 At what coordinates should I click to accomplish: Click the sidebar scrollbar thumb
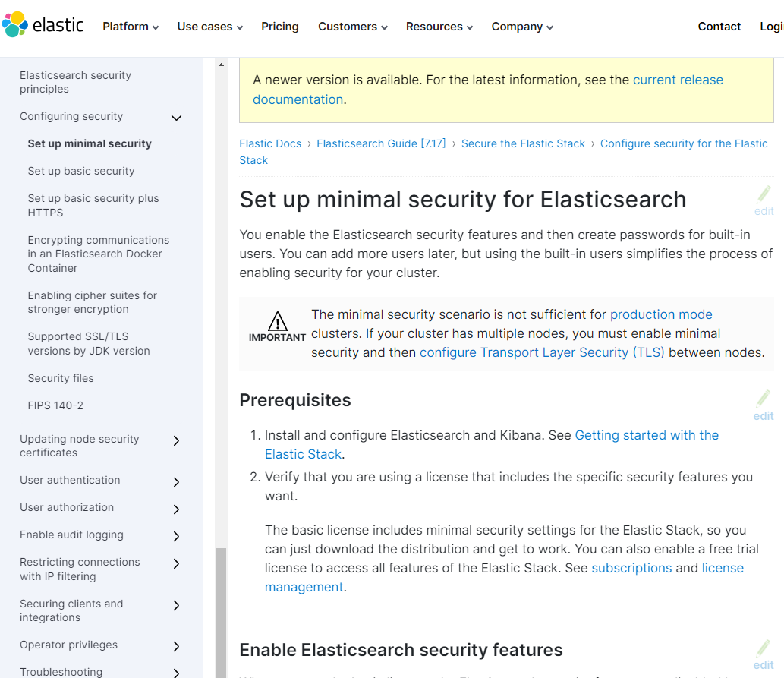[x=221, y=613]
